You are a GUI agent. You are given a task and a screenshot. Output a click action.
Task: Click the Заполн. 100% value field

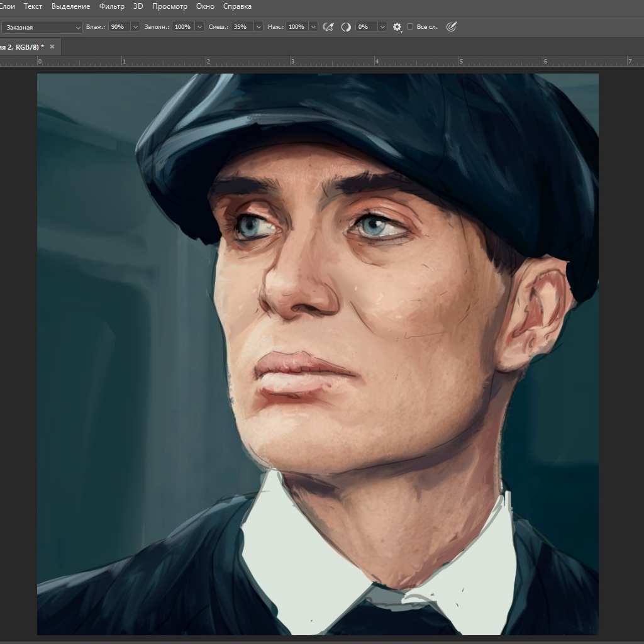[183, 26]
